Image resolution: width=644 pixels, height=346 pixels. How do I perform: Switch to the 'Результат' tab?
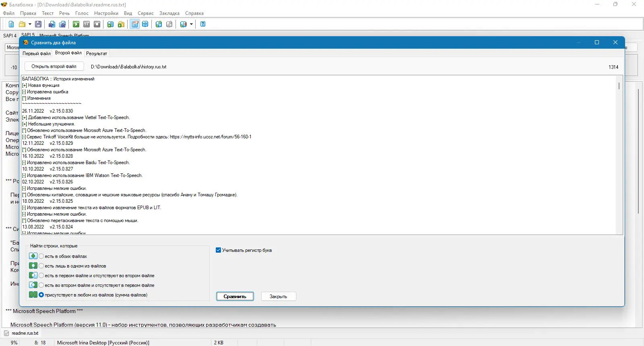pyautogui.click(x=97, y=54)
